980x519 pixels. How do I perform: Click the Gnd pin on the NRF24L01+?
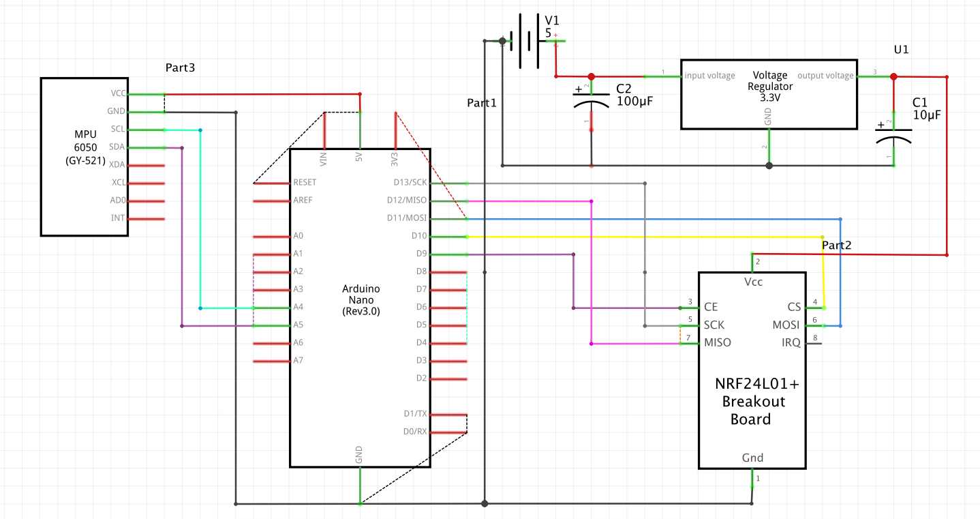752,479
